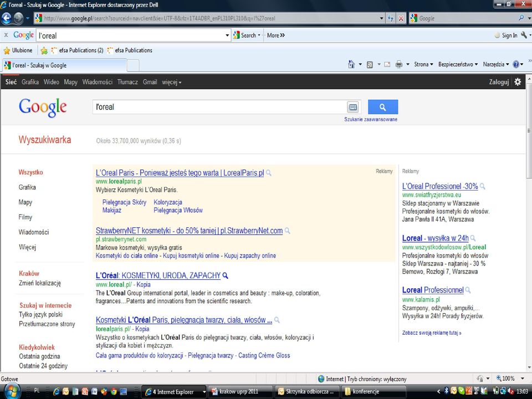Open Skrzynka odbiorcza taskbar window

coord(308,392)
